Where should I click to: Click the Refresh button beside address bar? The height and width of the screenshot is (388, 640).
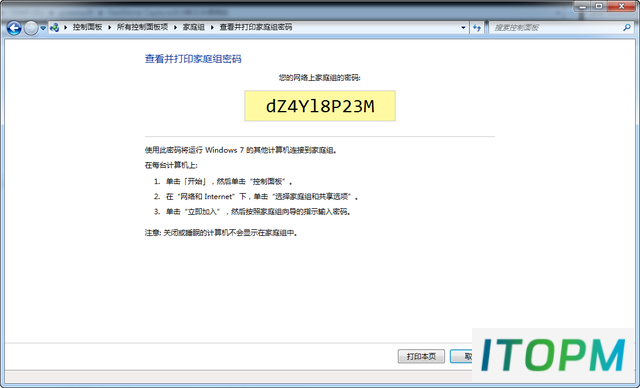(x=477, y=28)
